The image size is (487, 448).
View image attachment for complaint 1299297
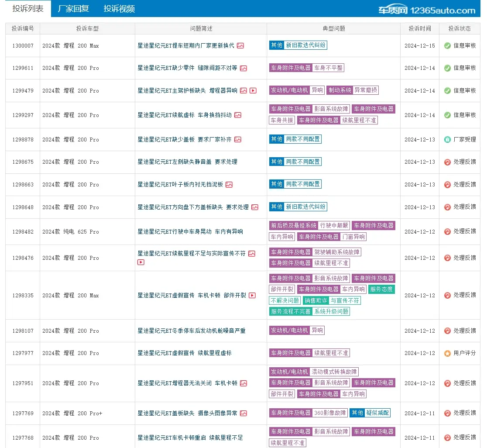[x=238, y=115]
